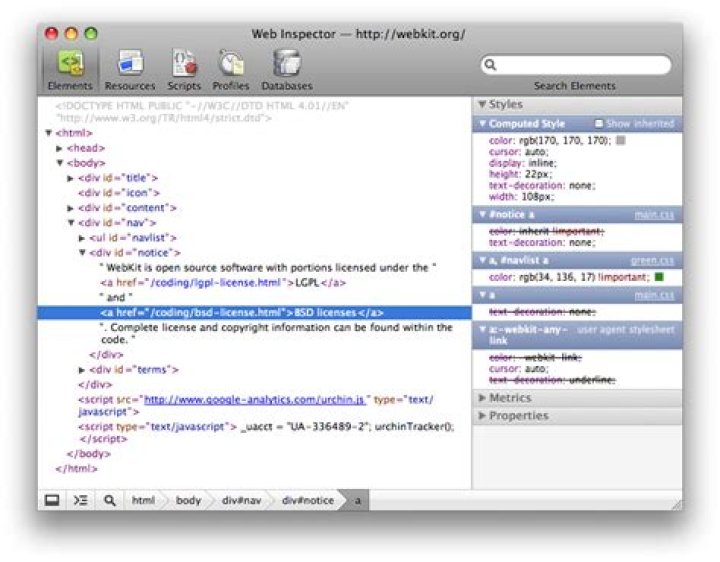Viewport: 720px width, 562px height.
Task: Collapse the div id="nav" node
Action: [x=71, y=223]
